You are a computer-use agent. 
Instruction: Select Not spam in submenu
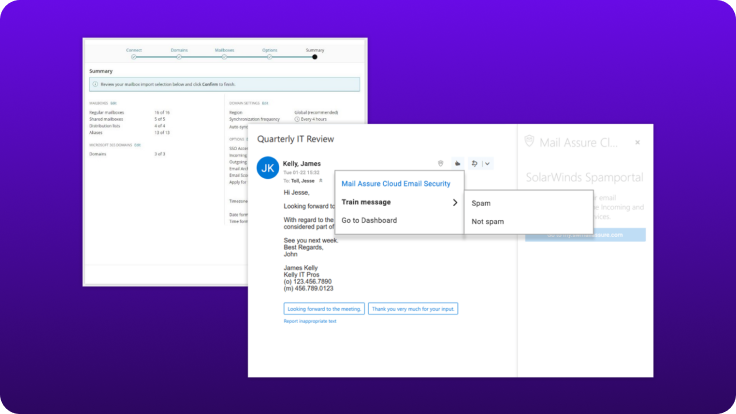[488, 222]
